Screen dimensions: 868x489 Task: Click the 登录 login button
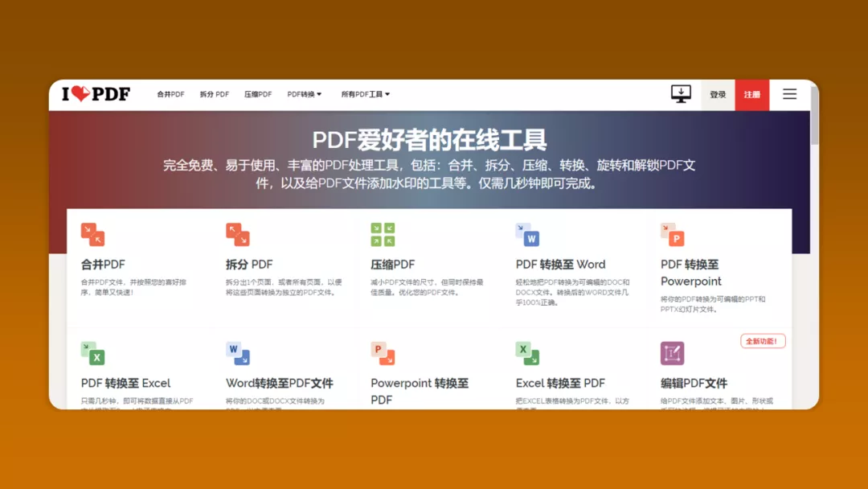pos(718,95)
